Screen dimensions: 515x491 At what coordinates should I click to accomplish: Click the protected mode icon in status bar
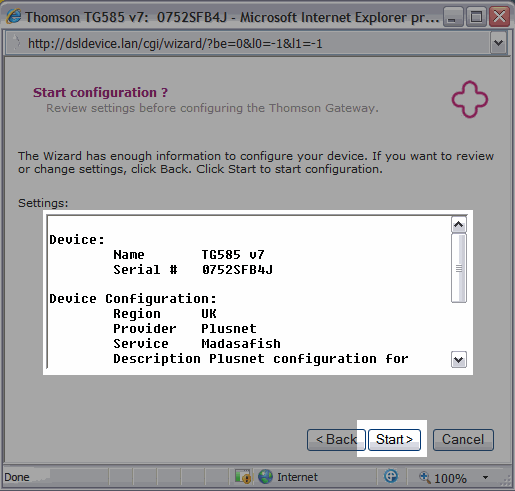pos(391,476)
